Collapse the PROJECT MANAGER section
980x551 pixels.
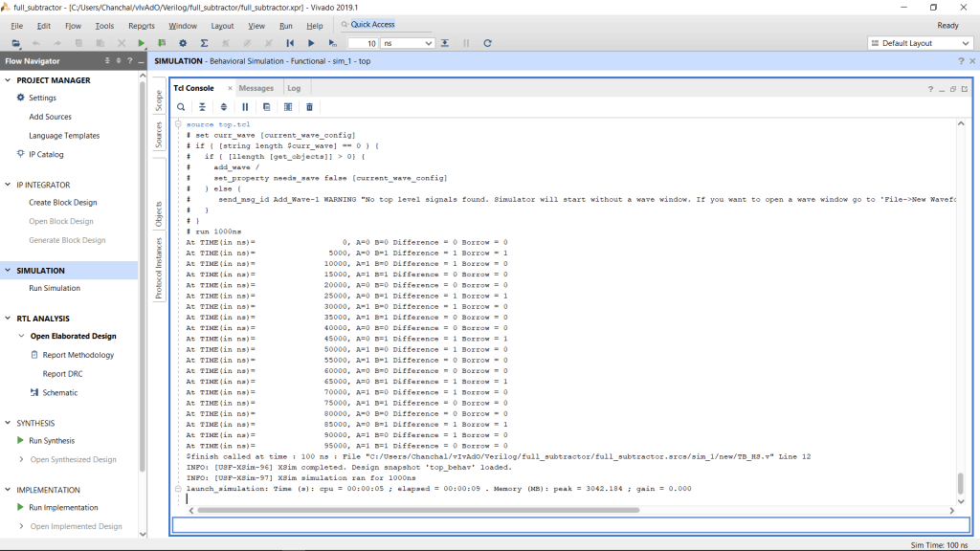pos(8,80)
